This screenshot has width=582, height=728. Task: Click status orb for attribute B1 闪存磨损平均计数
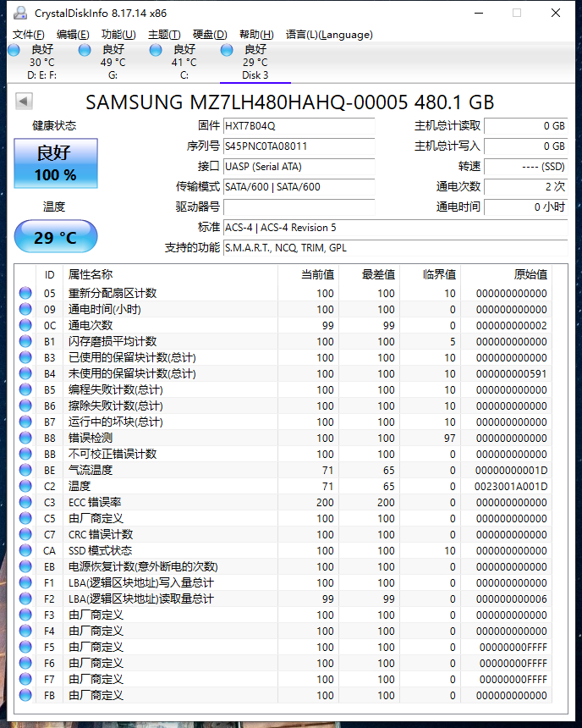(x=25, y=341)
